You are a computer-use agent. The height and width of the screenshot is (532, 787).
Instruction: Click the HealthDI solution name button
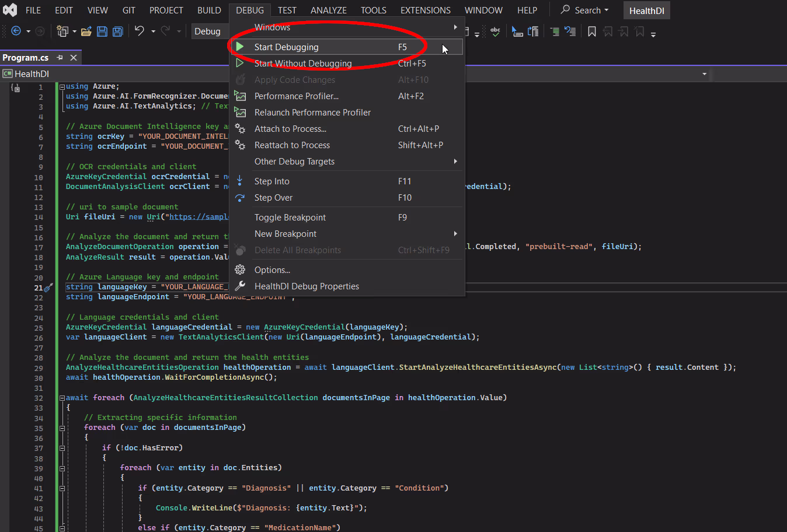(646, 10)
